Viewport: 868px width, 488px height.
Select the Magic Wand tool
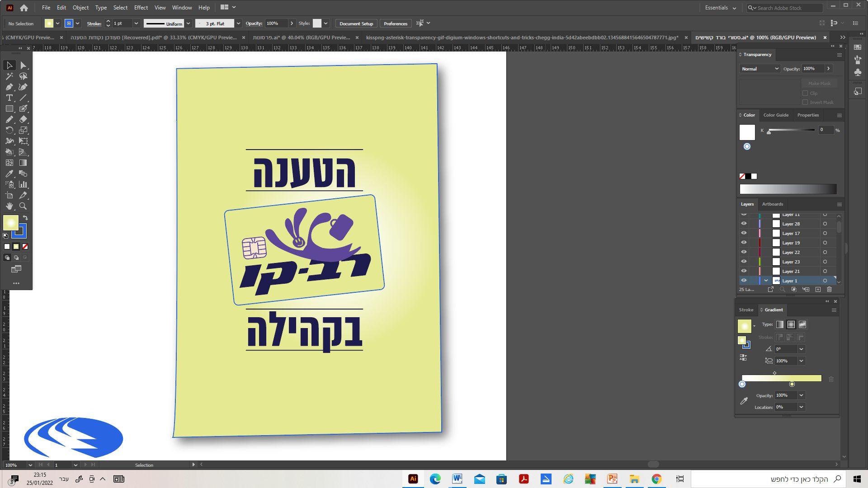pos(9,76)
